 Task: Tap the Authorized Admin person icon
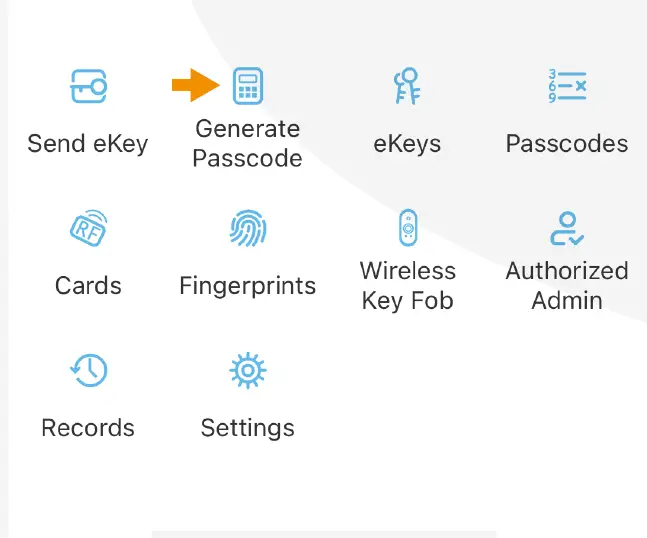tap(567, 229)
